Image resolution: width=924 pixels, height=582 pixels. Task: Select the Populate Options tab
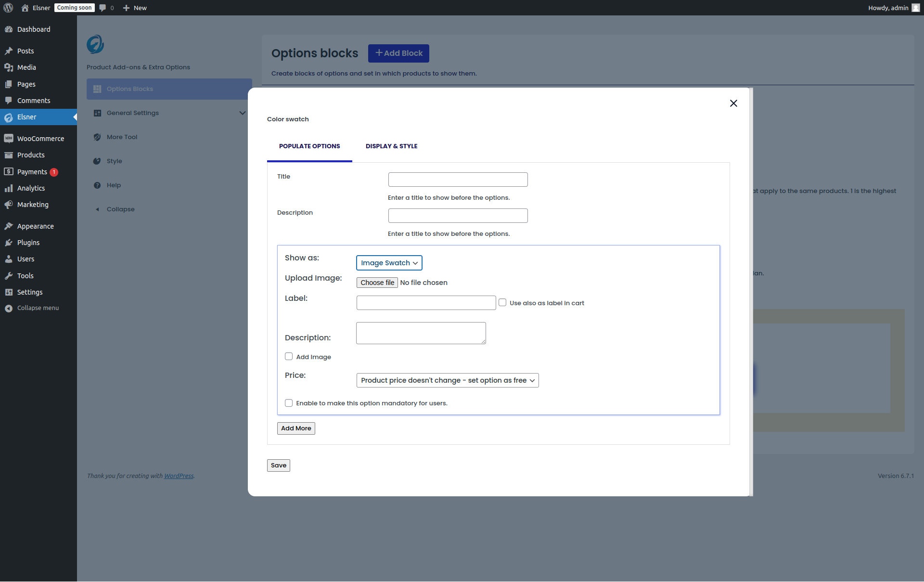click(309, 146)
